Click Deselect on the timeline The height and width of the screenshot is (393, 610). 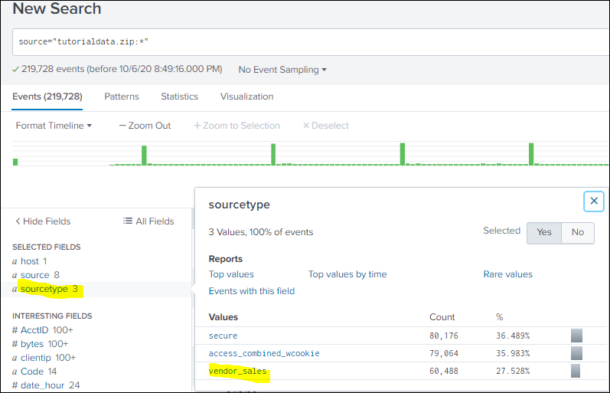point(326,126)
